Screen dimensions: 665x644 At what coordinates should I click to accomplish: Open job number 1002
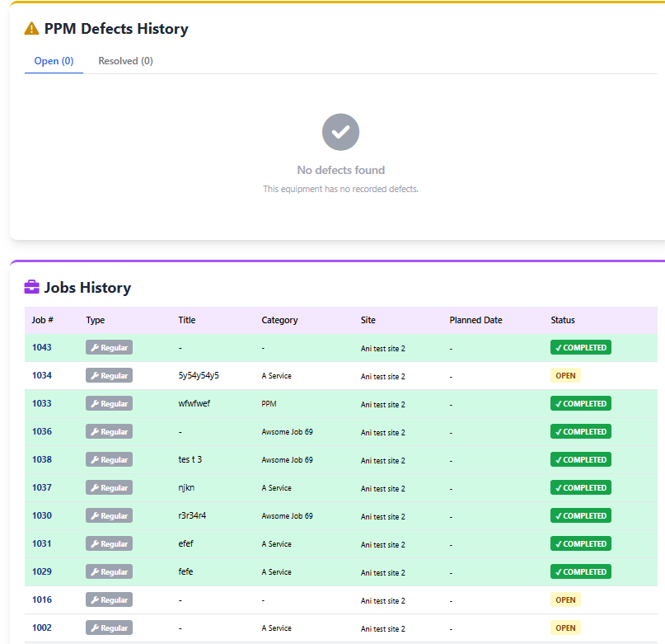(42, 628)
